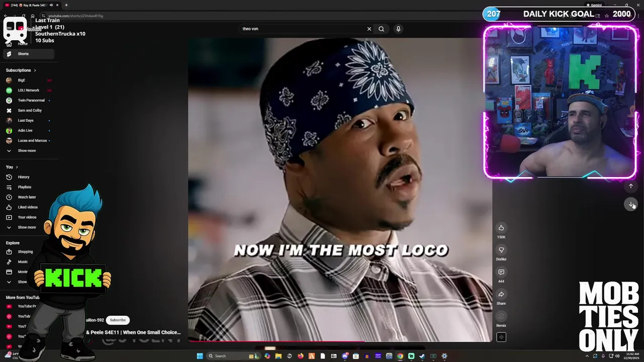644x362 pixels.
Task: Click the voice search microphone icon
Action: tap(398, 29)
